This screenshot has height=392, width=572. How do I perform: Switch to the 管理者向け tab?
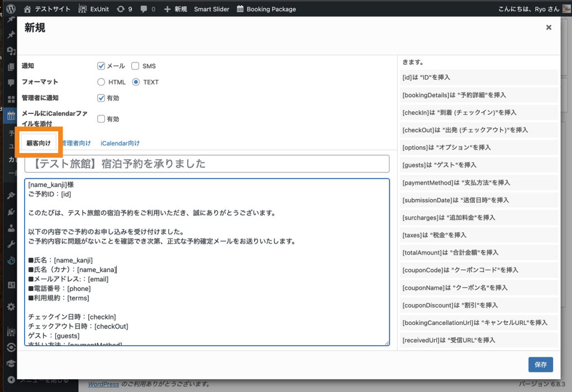(76, 144)
